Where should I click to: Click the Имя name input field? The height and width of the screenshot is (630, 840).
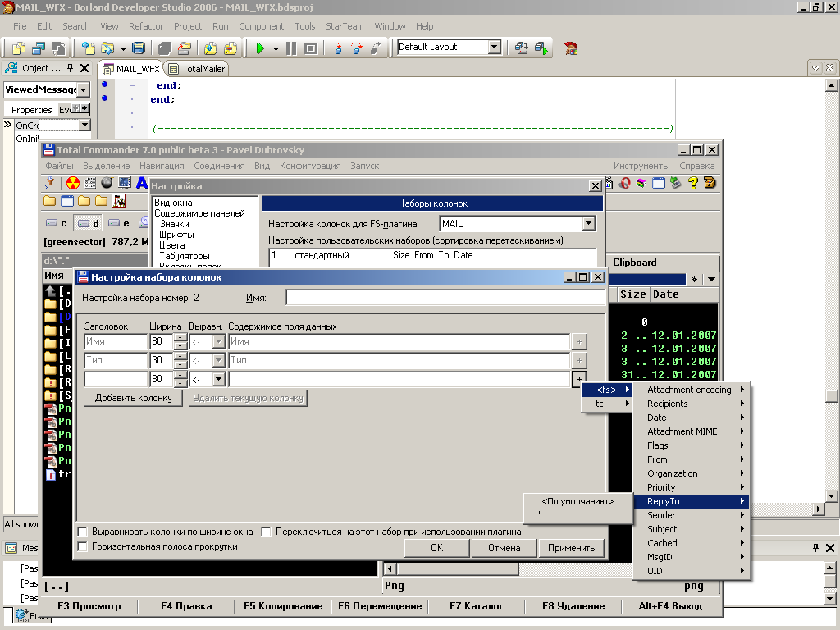tap(445, 298)
